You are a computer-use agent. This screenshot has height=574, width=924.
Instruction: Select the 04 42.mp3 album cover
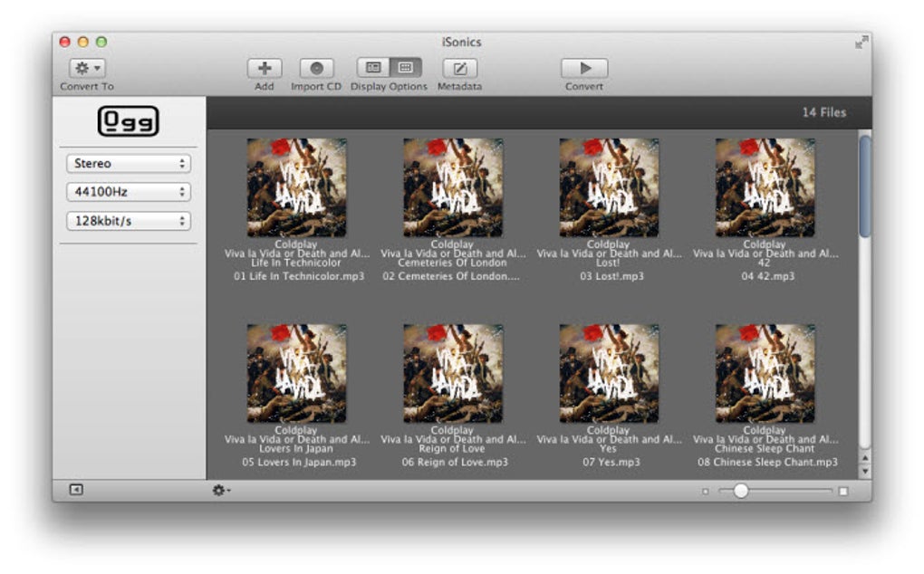pyautogui.click(x=765, y=187)
